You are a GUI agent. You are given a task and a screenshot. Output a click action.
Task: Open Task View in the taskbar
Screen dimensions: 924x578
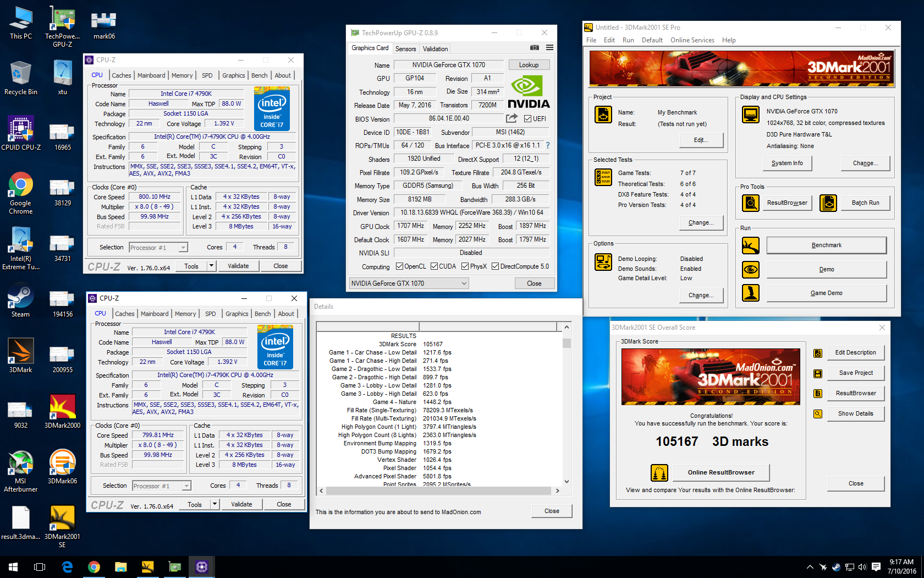[x=40, y=566]
